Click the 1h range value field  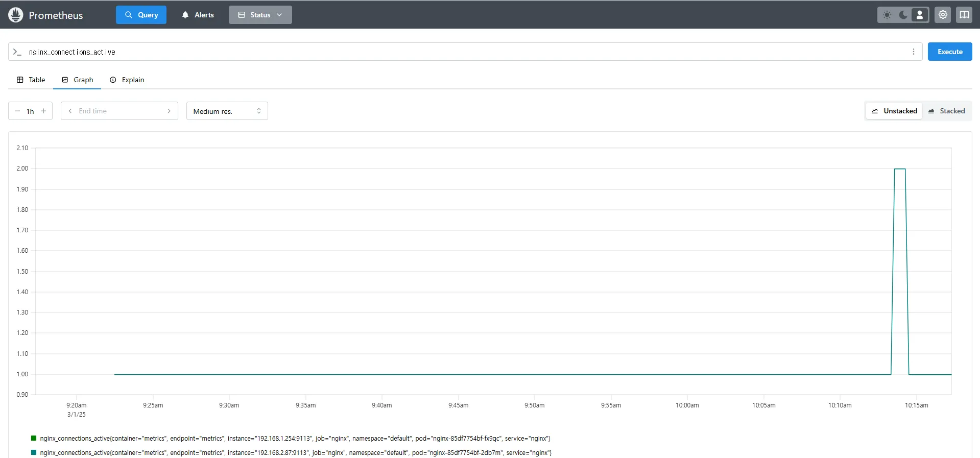click(x=30, y=111)
